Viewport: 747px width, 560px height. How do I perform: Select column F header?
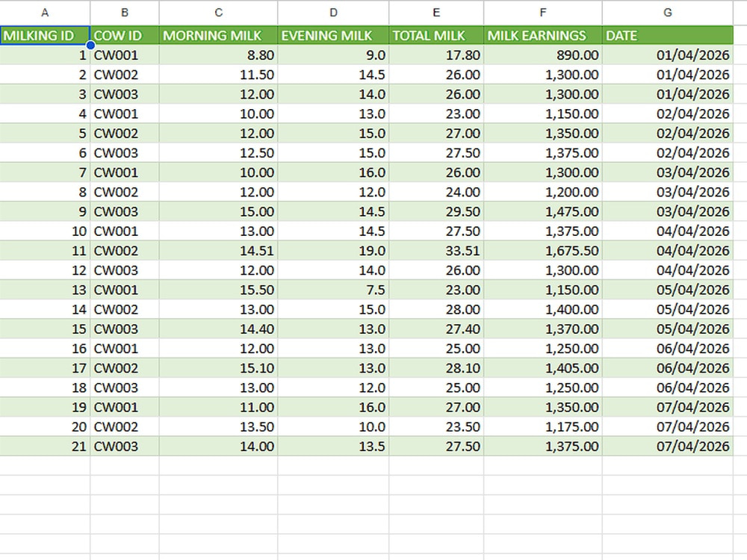pos(542,13)
